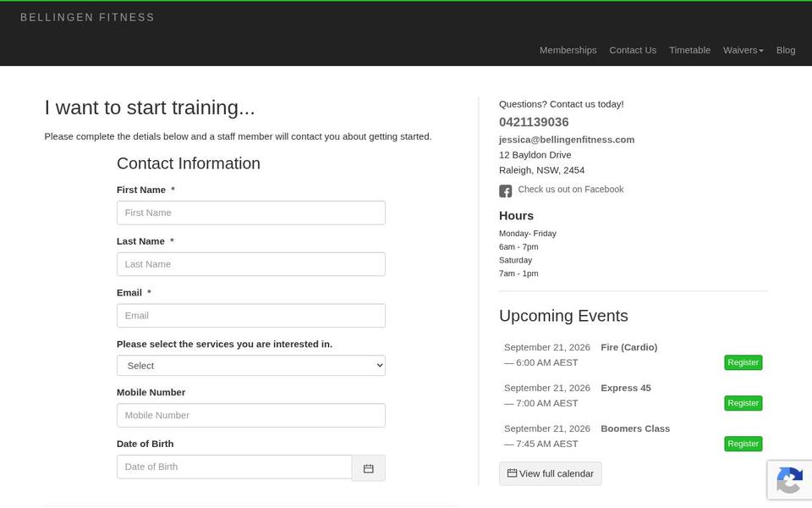Click the 'Mobile Number' field label
This screenshot has width=812, height=508.
[x=151, y=392]
